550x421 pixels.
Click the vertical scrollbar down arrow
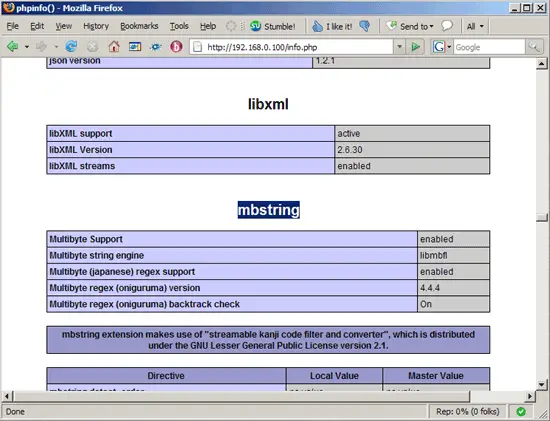tap(542, 385)
